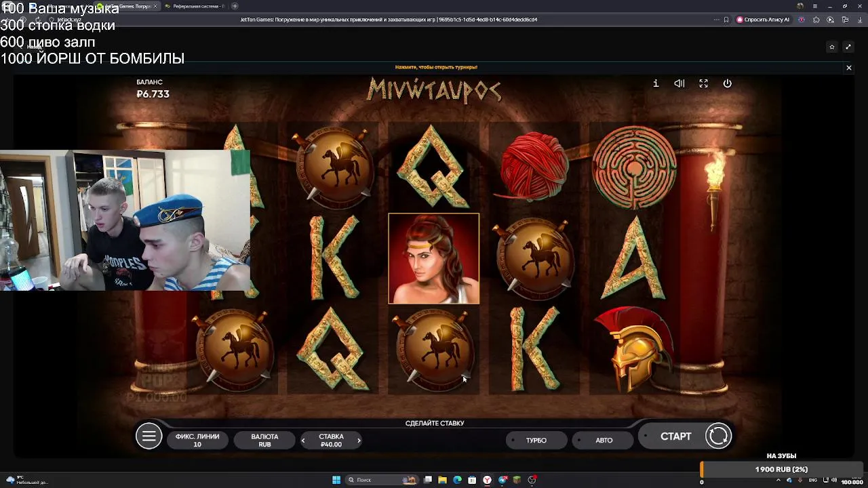Click the circular spin arrows icon

[x=718, y=436]
